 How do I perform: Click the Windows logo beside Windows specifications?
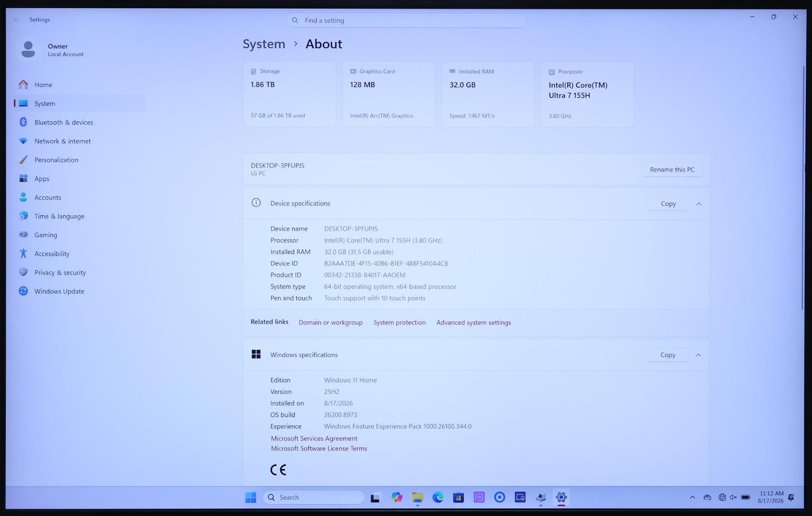coord(256,354)
